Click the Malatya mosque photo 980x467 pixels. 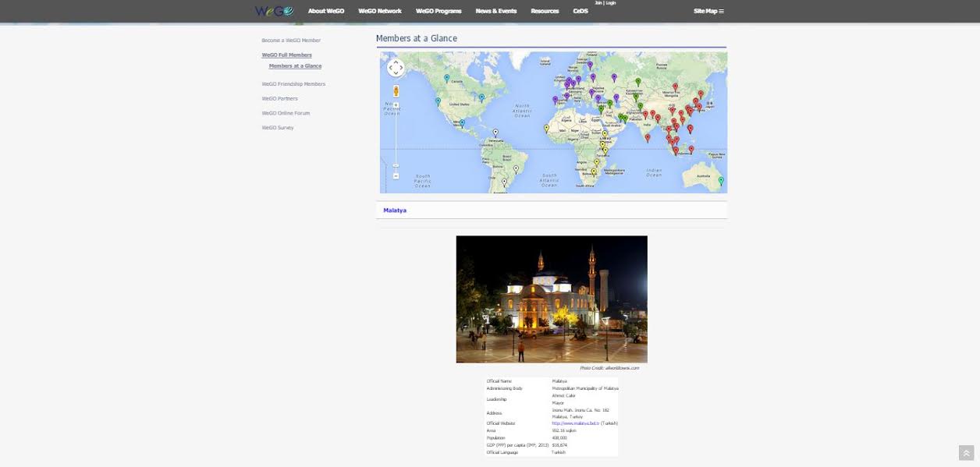(x=551, y=299)
